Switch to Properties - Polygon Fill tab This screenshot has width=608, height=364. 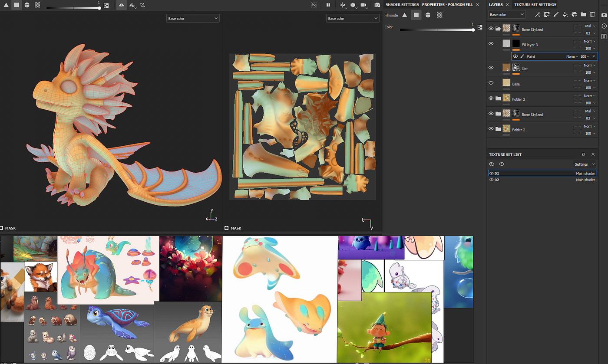447,4
